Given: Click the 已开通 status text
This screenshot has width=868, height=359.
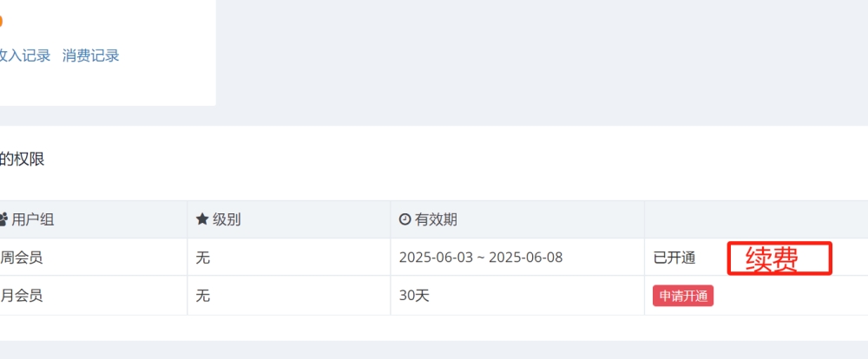Looking at the screenshot, I should point(674,258).
